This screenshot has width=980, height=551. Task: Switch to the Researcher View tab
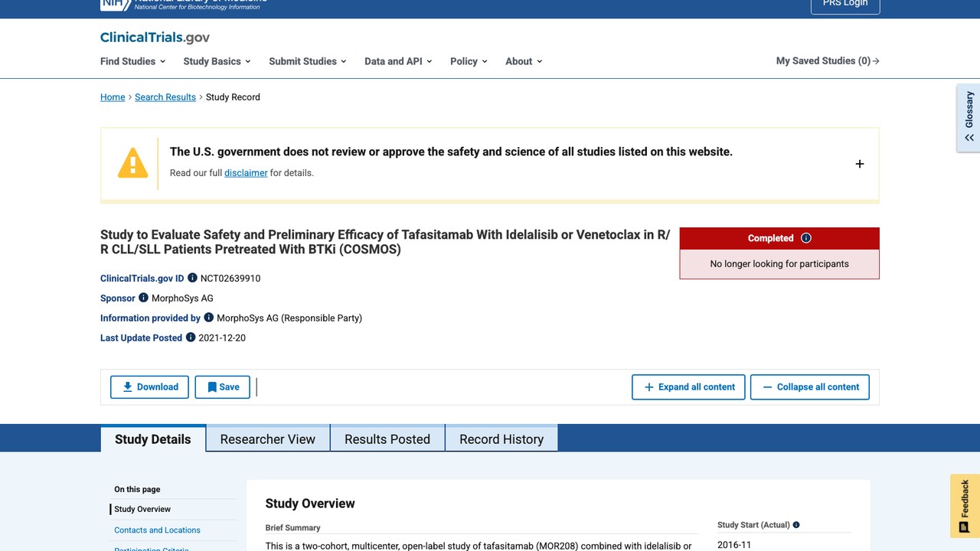(x=268, y=439)
